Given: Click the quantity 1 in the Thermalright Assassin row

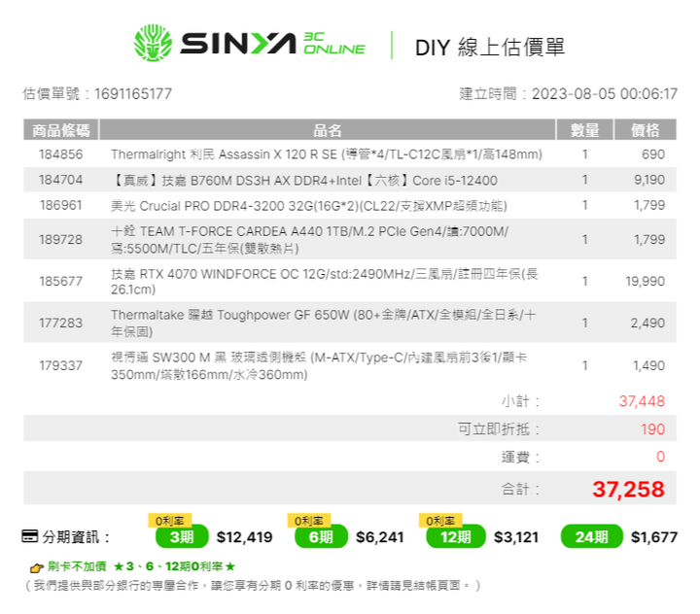Looking at the screenshot, I should click(x=585, y=154).
